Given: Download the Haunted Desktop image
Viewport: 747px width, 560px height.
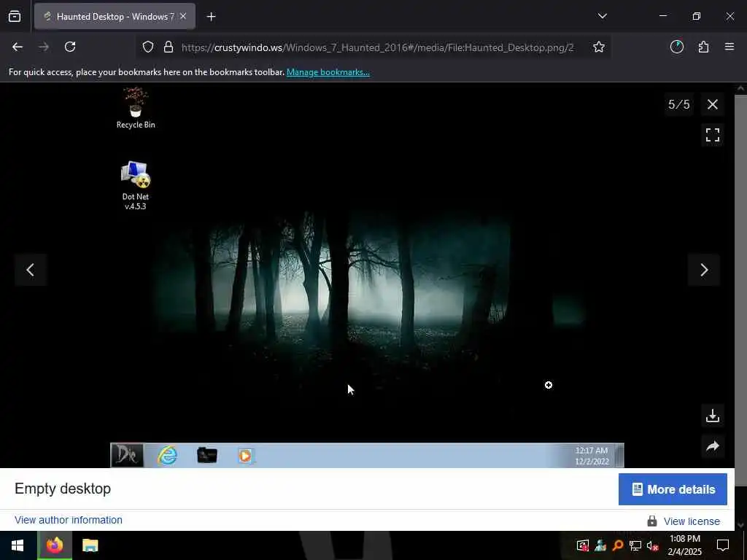Looking at the screenshot, I should (713, 416).
